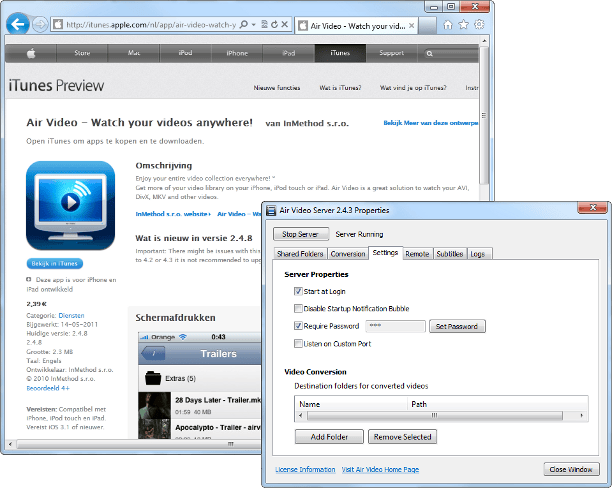Viewport: 612px width, 488px height.
Task: Click the compatibility view icon in address bar
Action: click(264, 25)
